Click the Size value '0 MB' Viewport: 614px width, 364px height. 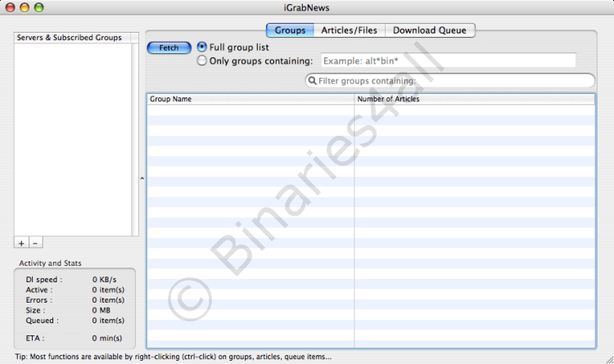[x=101, y=310]
